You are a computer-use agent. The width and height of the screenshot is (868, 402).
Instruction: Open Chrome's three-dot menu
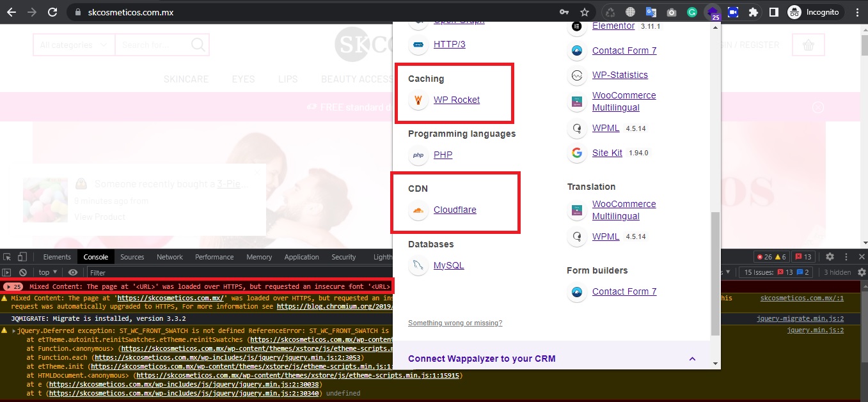click(857, 12)
